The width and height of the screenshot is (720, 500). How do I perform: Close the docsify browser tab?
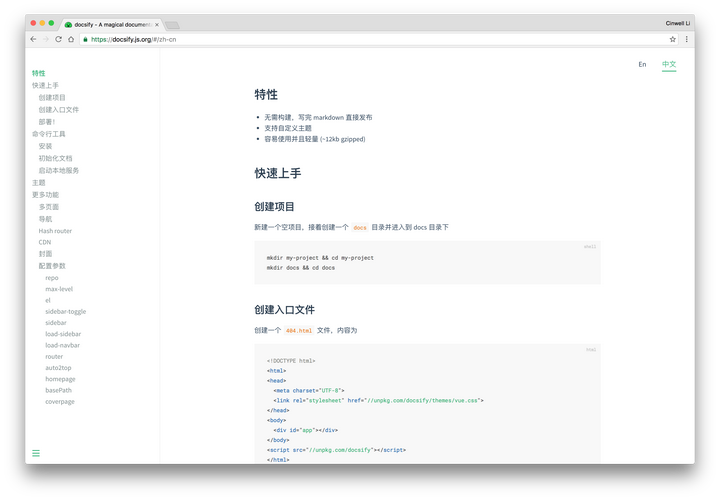[157, 25]
